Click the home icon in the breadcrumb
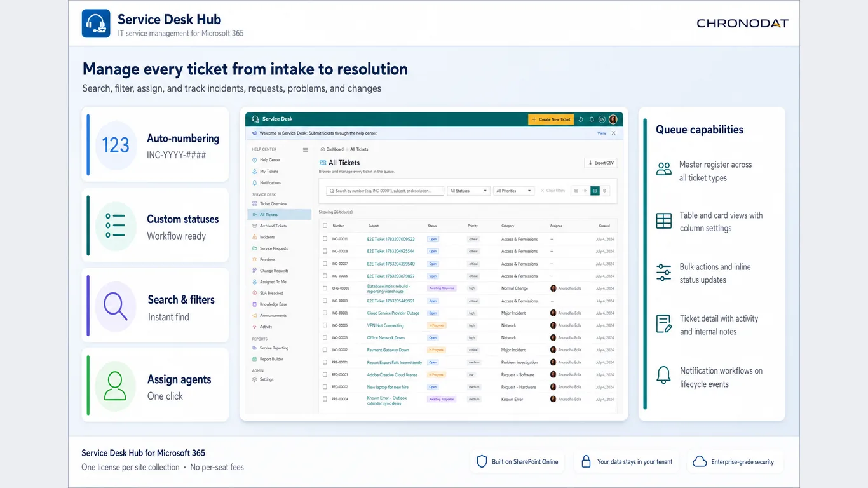 pos(323,149)
